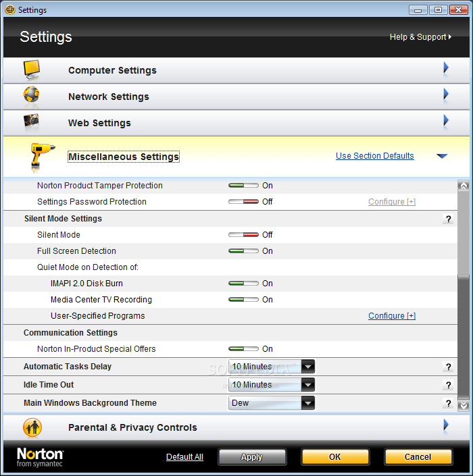Select the Miscellaneous Settings heading
The image size is (473, 476).
pos(124,157)
